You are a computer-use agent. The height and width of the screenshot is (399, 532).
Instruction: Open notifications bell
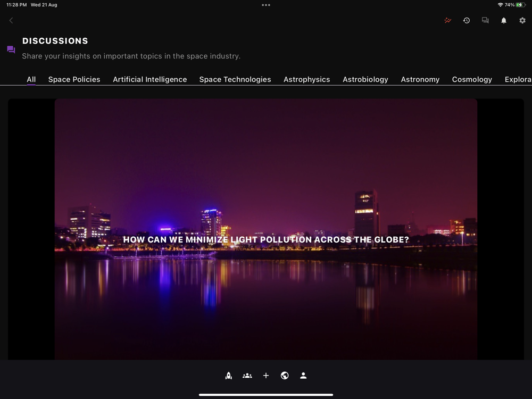click(x=504, y=20)
